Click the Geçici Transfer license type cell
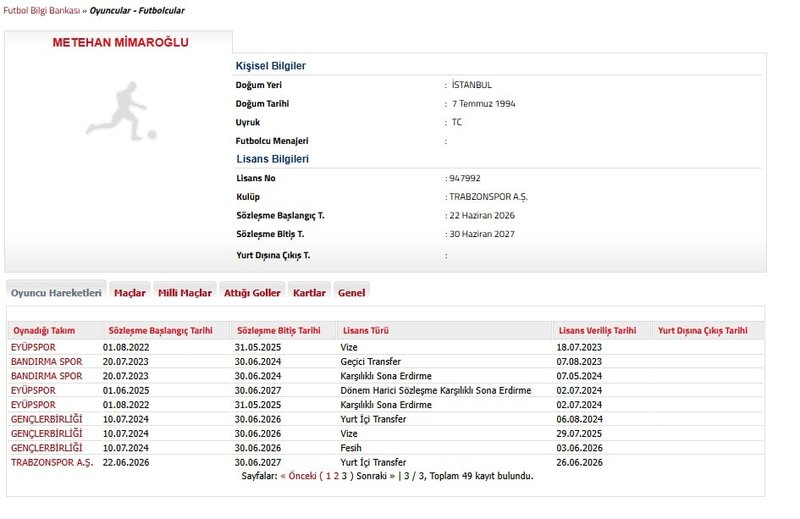Image resolution: width=800 pixels, height=519 pixels. coord(370,361)
